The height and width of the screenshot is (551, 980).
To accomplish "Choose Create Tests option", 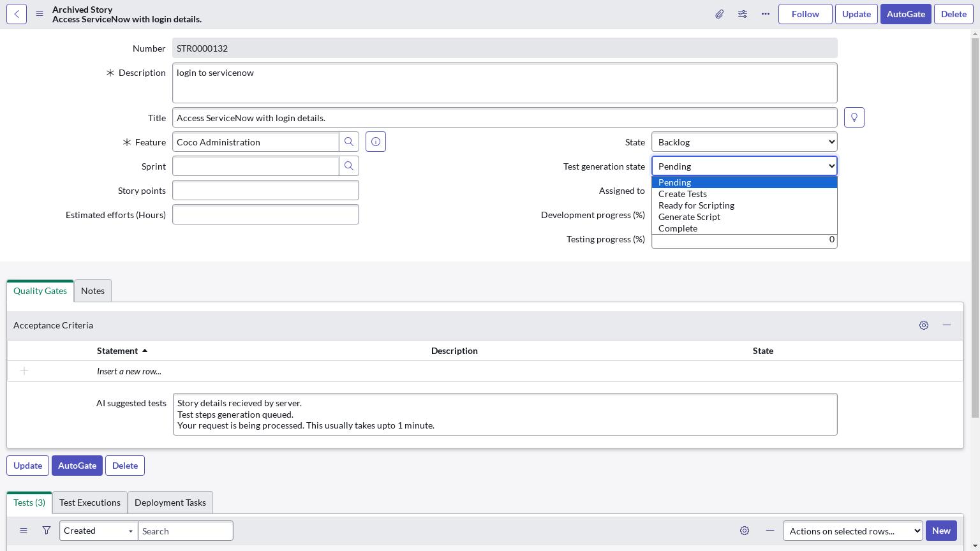I will 745,194.
